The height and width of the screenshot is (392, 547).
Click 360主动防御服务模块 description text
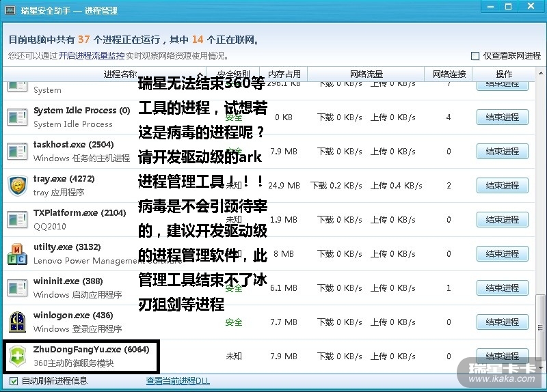click(74, 363)
